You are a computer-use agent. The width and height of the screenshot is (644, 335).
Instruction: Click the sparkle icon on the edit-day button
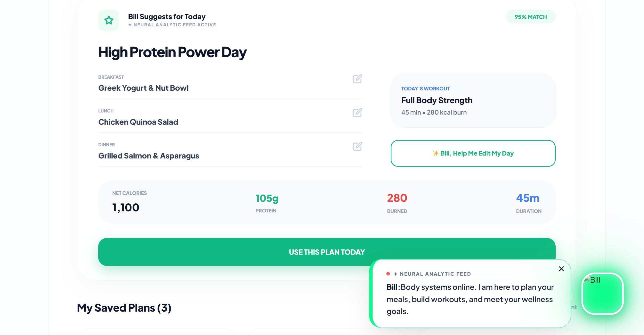coord(435,153)
